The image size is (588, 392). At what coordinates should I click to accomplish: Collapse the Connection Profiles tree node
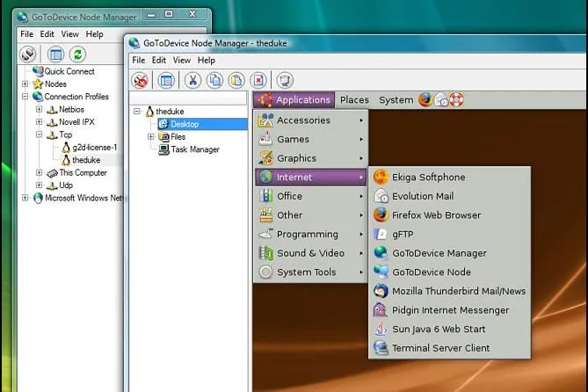coord(25,97)
